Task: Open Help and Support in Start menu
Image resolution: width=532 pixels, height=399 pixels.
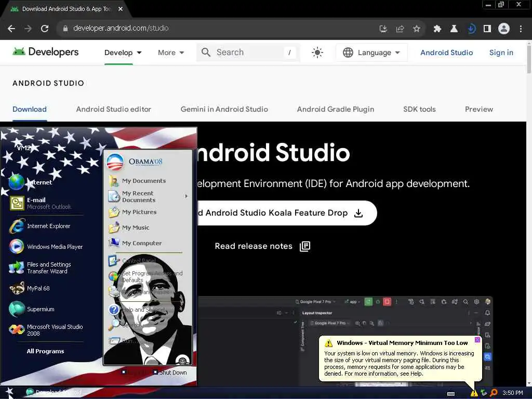Action: click(x=137, y=310)
